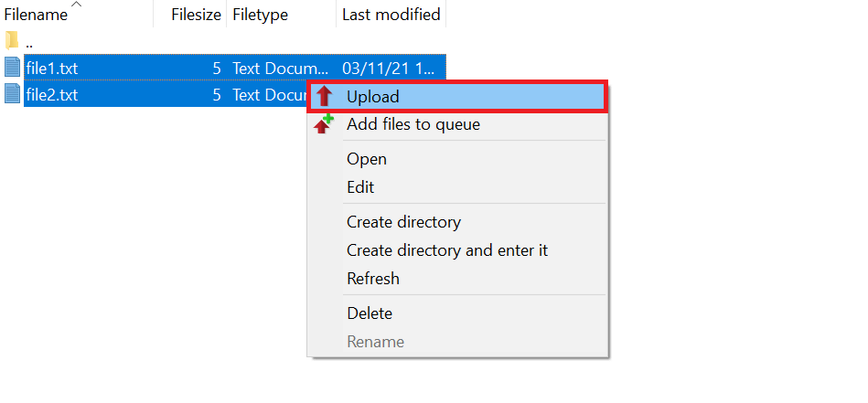Screen dimensions: 868x403
Task: Sort list by Filetype column header
Action: pyautogui.click(x=261, y=16)
